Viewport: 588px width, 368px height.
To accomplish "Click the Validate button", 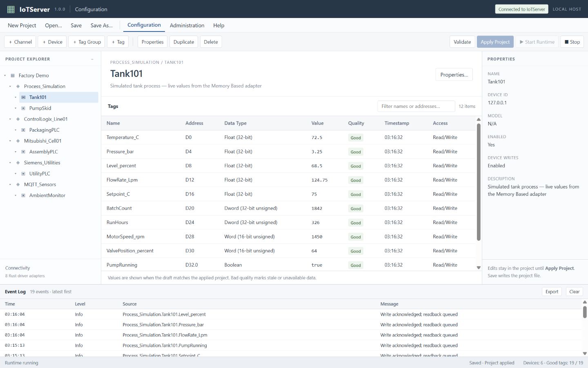I will tap(462, 42).
